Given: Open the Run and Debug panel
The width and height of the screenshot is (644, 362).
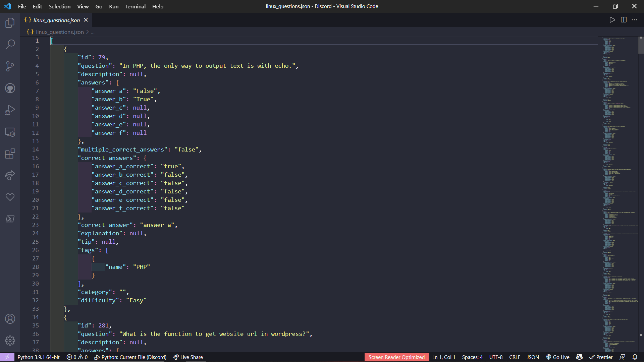Looking at the screenshot, I should (10, 110).
